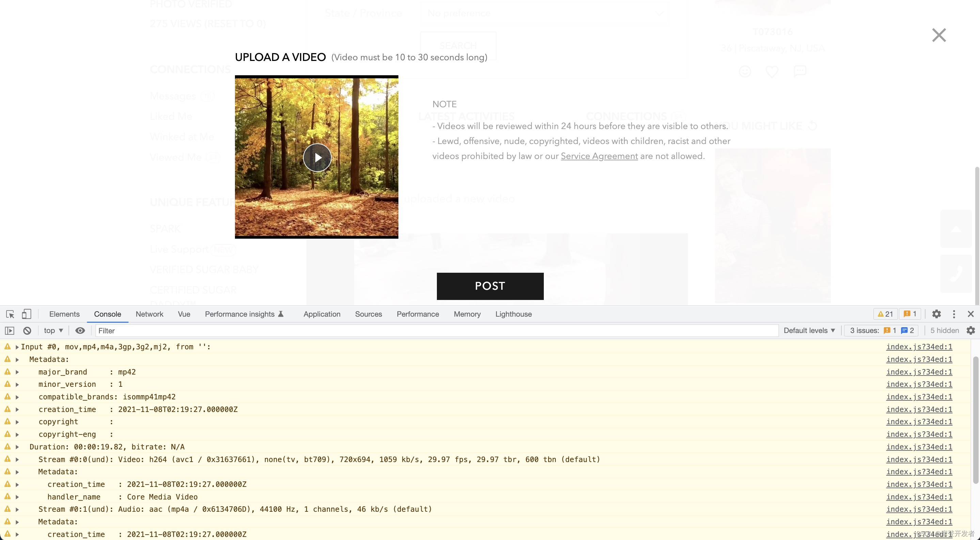Open the Performance insights tab
Image resolution: width=980 pixels, height=540 pixels.
click(x=244, y=314)
